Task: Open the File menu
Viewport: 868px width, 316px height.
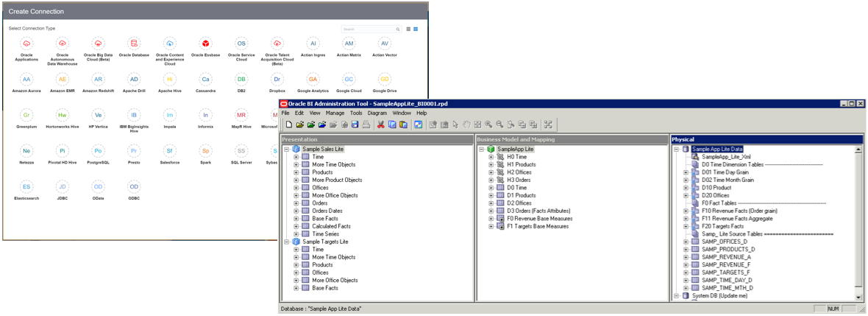Action: tap(285, 113)
